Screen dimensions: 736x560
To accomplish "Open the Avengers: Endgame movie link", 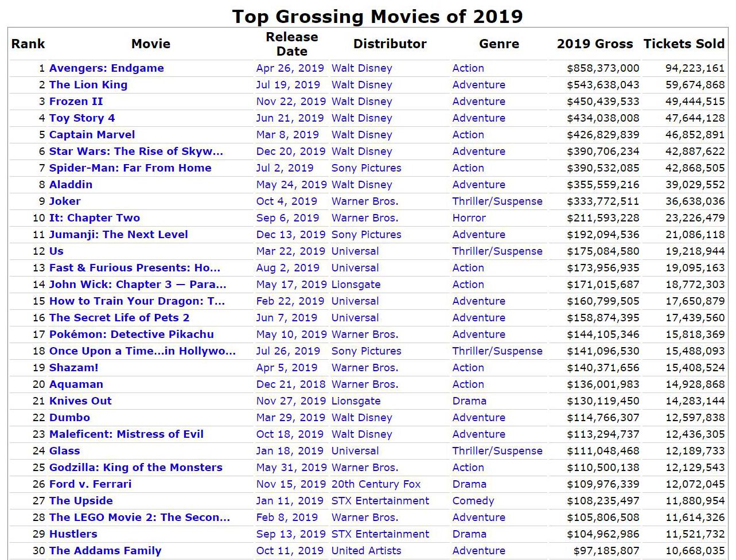I will (107, 68).
